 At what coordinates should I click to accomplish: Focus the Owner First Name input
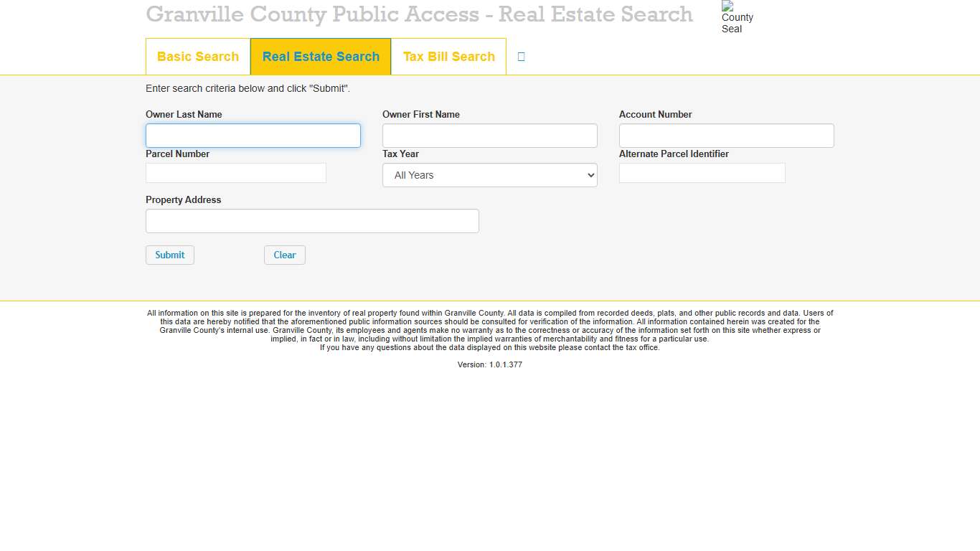click(x=489, y=136)
